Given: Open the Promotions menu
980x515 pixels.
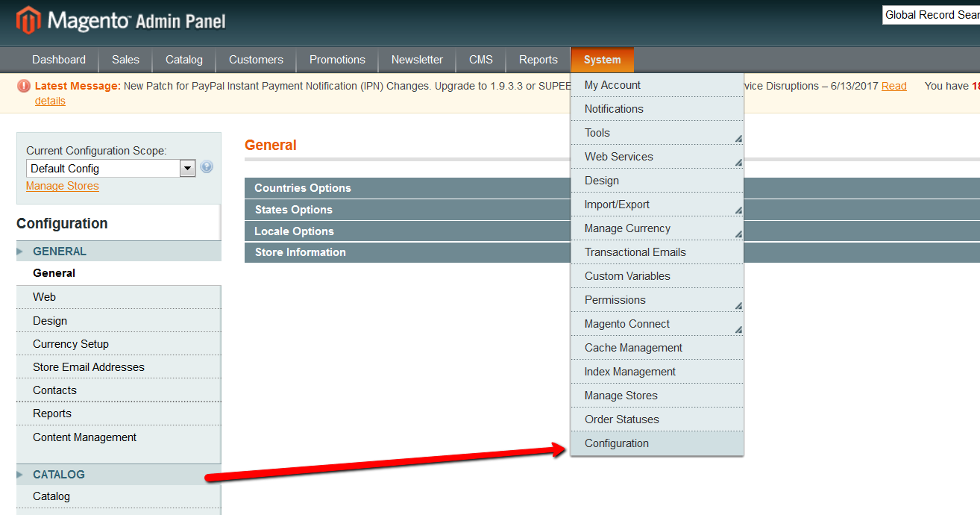Looking at the screenshot, I should pos(337,60).
